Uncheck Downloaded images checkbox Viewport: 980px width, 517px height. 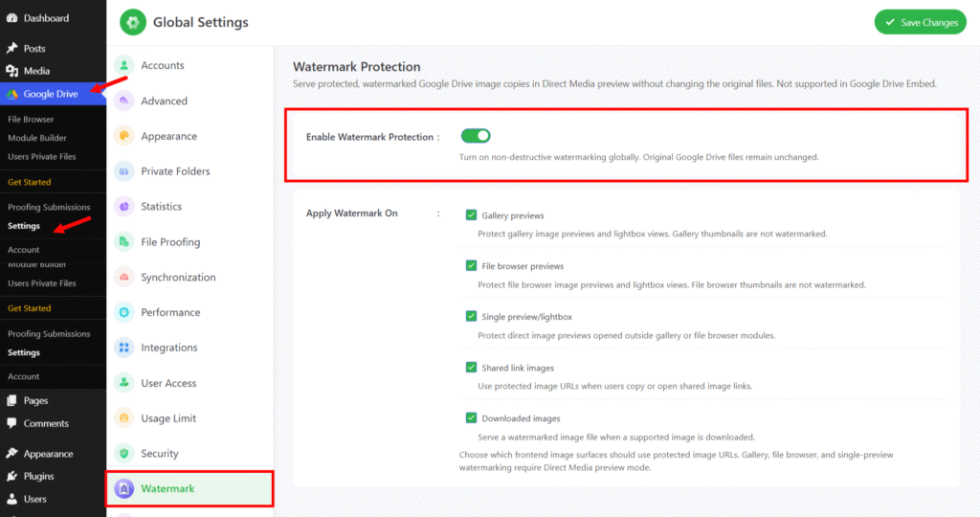[471, 417]
